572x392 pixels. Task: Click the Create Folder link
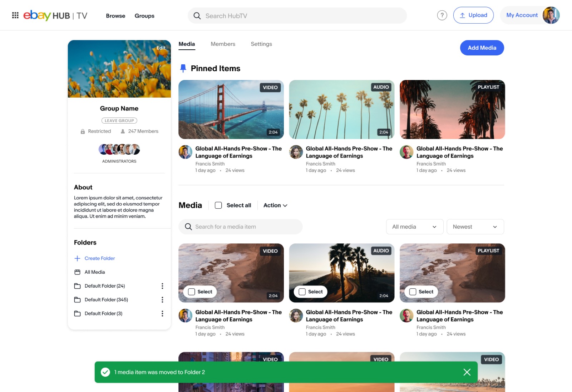100,258
